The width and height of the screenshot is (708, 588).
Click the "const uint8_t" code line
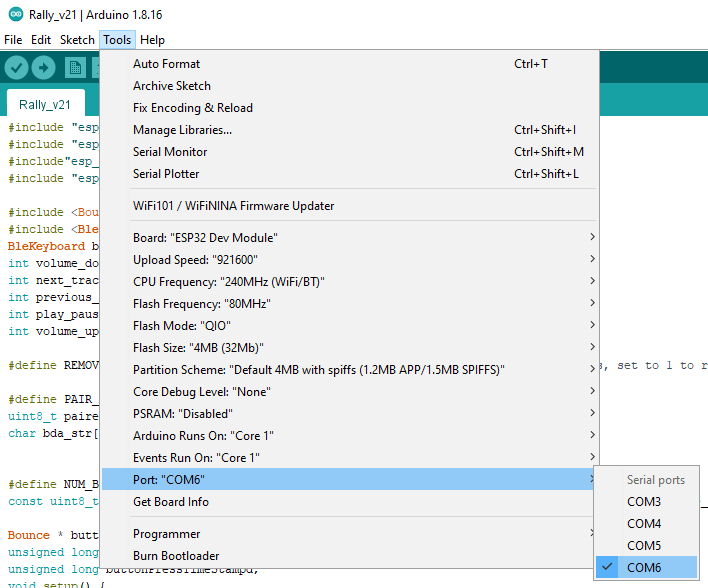(53, 501)
